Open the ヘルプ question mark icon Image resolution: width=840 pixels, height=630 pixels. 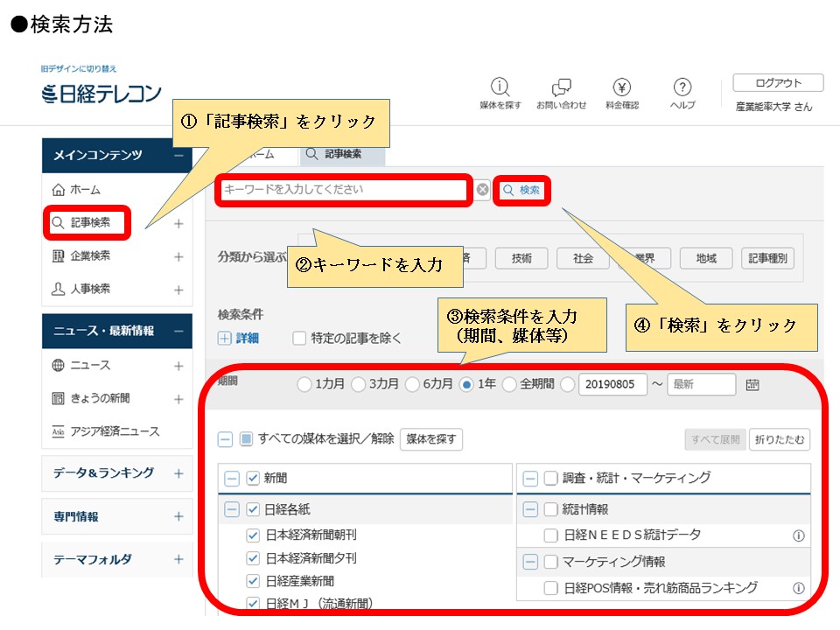[682, 87]
